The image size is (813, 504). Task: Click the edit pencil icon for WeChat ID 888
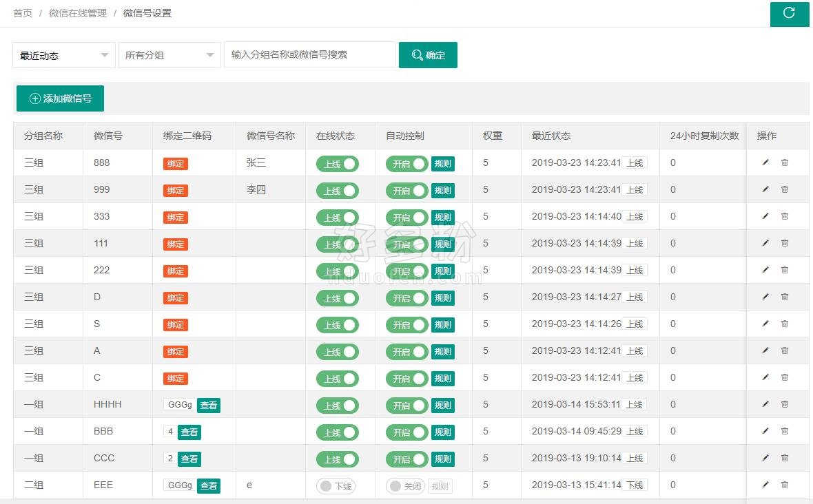(x=765, y=162)
